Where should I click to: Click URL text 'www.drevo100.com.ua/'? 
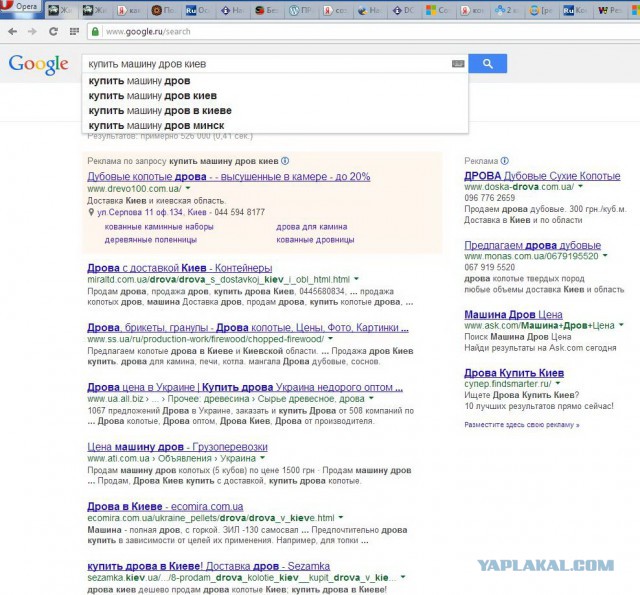click(134, 189)
